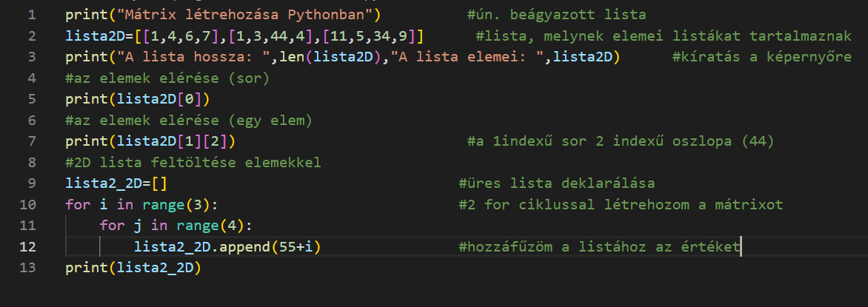The height and width of the screenshot is (307, 868).
Task: Click the "#hozzáfűzöm a listához az értéket" comment
Action: pyautogui.click(x=598, y=247)
